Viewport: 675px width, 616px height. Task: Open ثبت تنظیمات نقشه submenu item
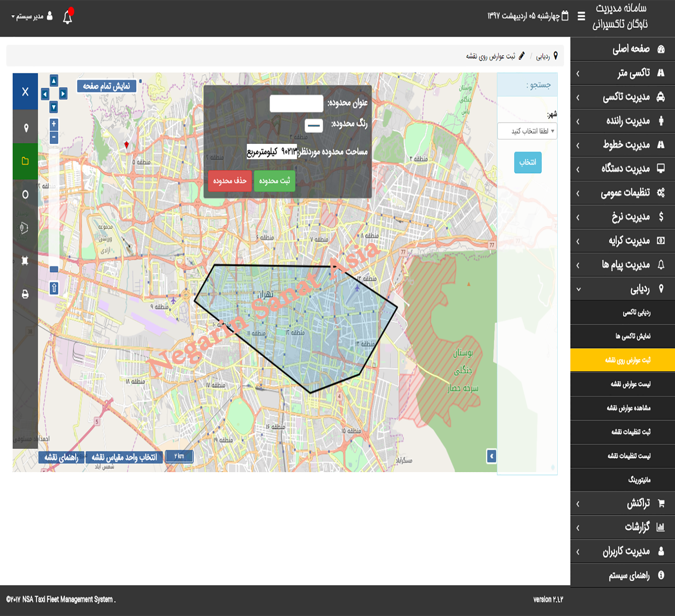point(623,432)
